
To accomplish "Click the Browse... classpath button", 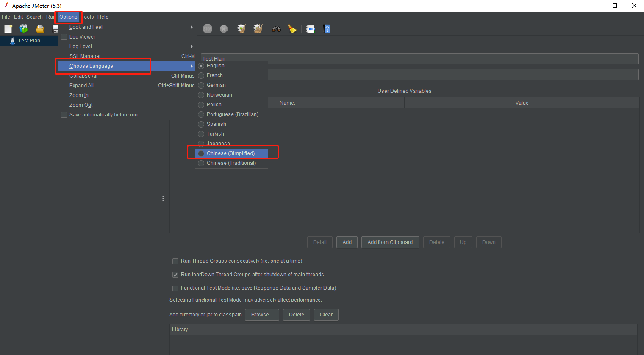I will click(x=262, y=315).
